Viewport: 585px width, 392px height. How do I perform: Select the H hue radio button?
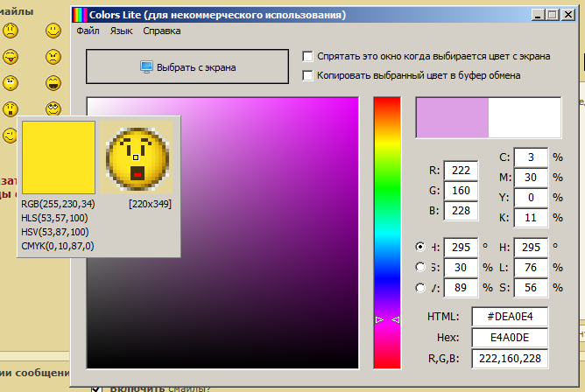(x=421, y=247)
